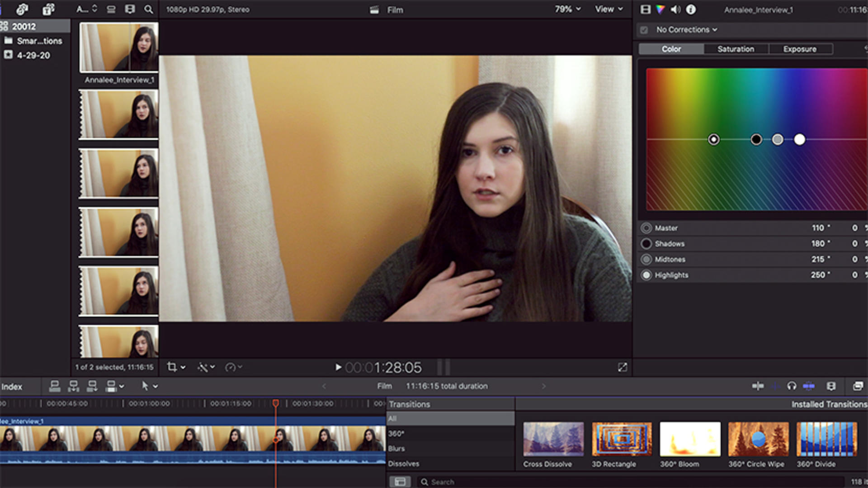Select the Cross Dissolve transition thumbnail

(x=553, y=439)
